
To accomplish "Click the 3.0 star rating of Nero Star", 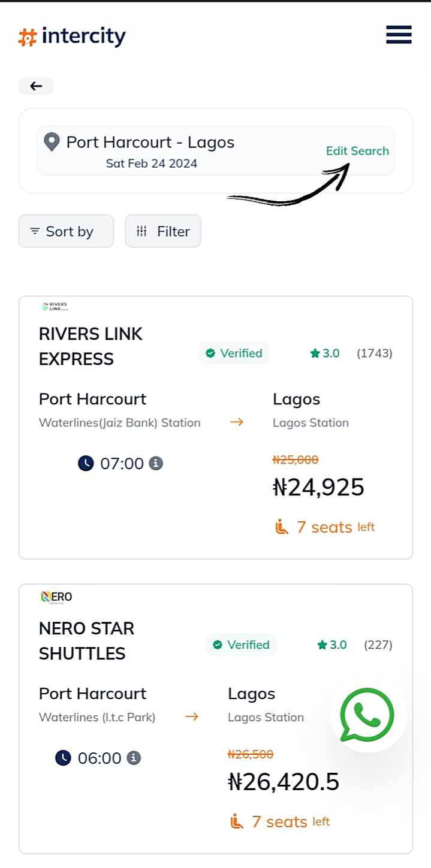I will pyautogui.click(x=332, y=645).
